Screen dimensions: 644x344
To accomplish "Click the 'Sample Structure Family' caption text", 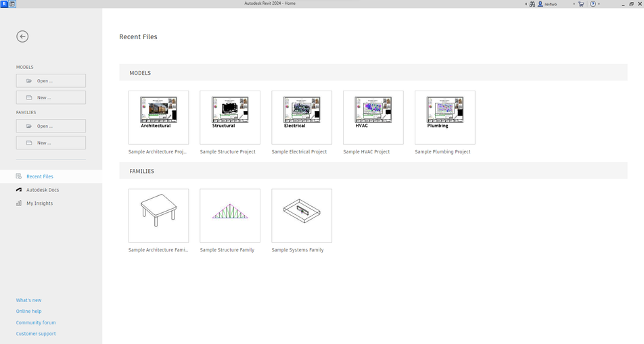I will 227,250.
